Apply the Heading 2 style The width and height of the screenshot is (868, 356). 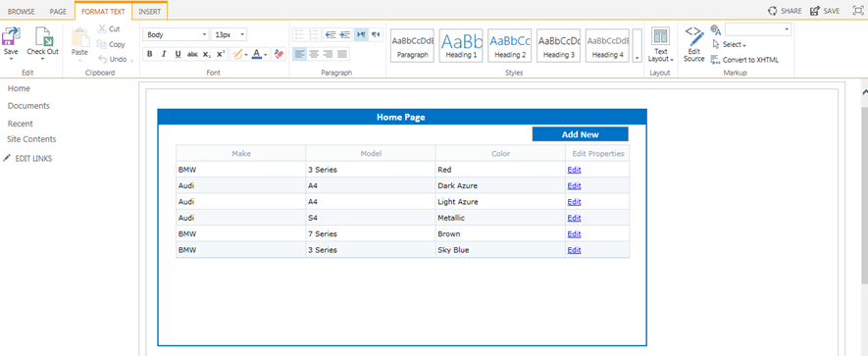click(510, 45)
